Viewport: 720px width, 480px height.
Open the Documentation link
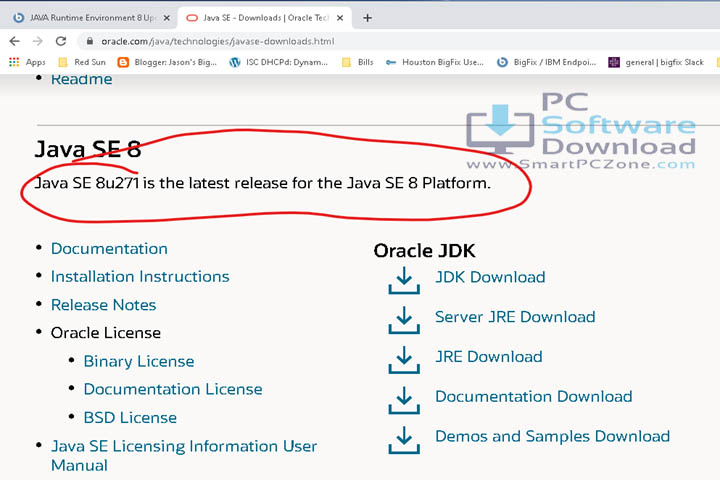[109, 248]
